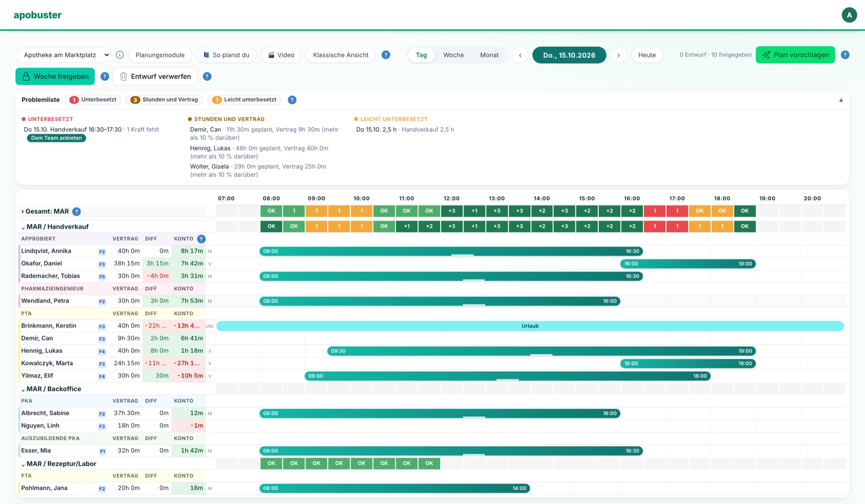Image resolution: width=865 pixels, height=504 pixels.
Task: Open the Video tutorial
Action: point(281,55)
